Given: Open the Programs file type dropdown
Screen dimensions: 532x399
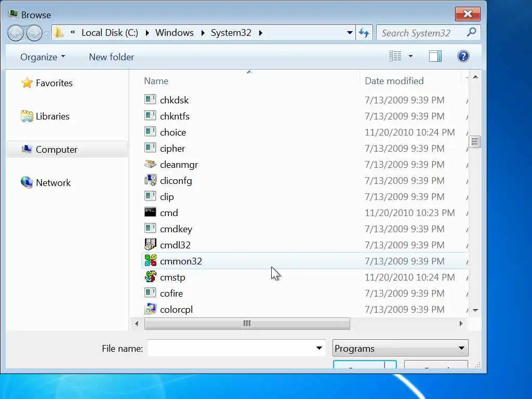Looking at the screenshot, I should tap(401, 348).
